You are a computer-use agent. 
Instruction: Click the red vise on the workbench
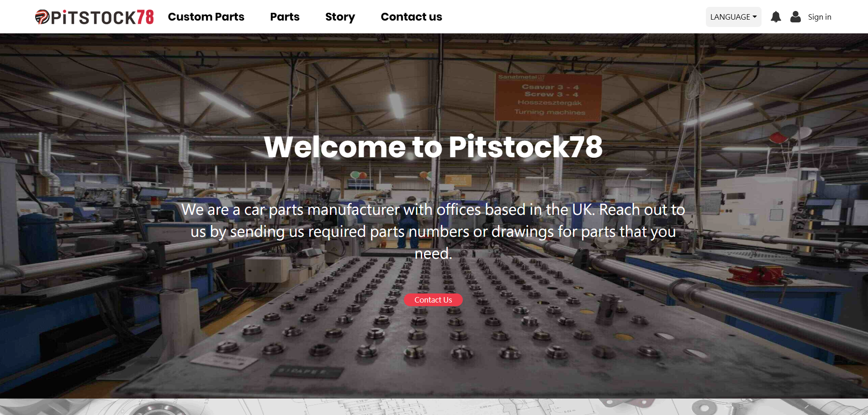[x=757, y=275]
